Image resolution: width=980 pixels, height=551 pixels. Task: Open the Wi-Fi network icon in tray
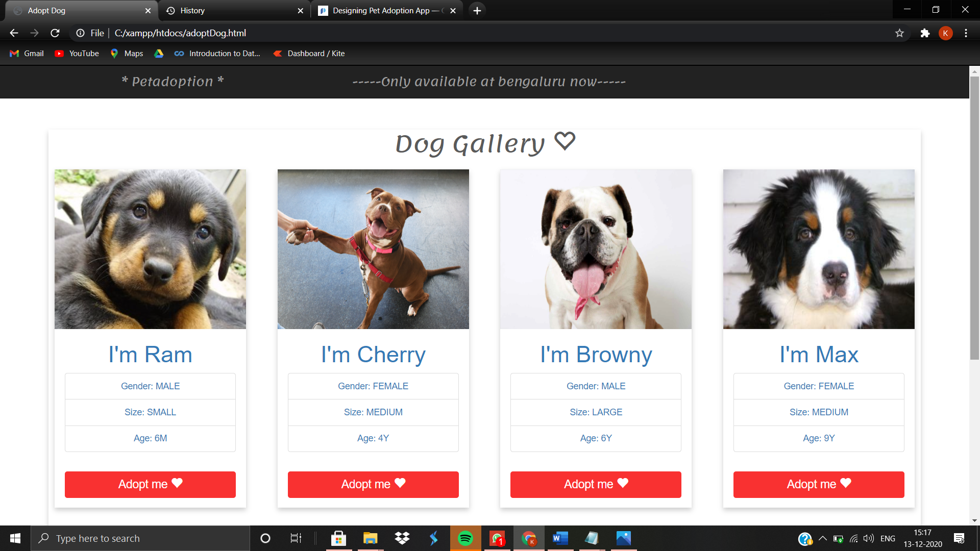pyautogui.click(x=853, y=538)
